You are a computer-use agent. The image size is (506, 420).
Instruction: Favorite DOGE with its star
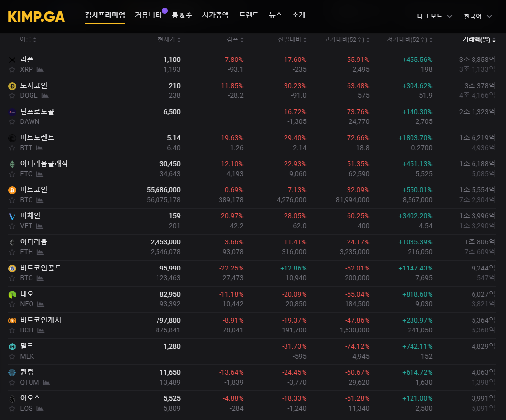coord(12,96)
